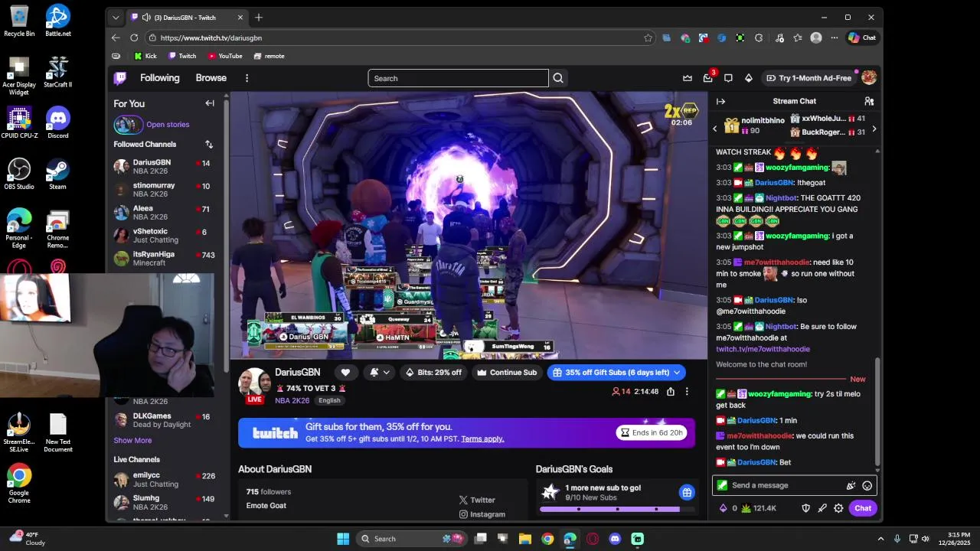The image size is (980, 551).
Task: Click Show More in followed channels
Action: pos(132,441)
